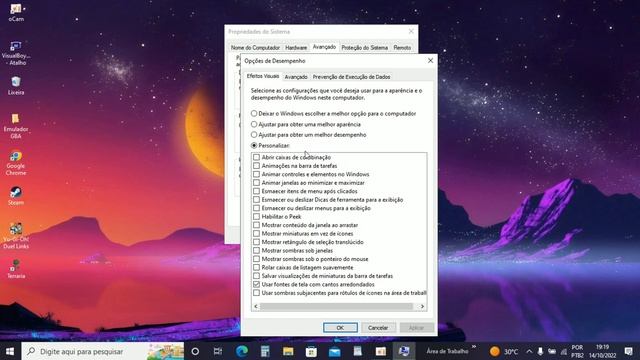Enable the 'Habilitar o Peek' checkbox
The image size is (640, 360).
(x=256, y=217)
